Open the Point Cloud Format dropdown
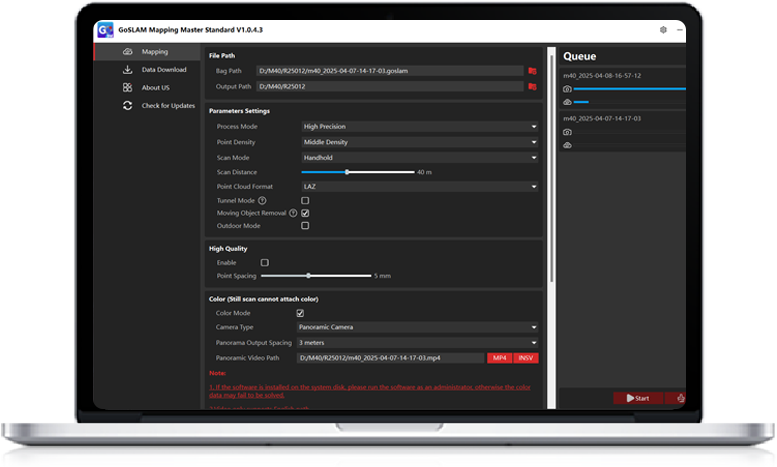Screen dimensions: 777x467 point(420,186)
